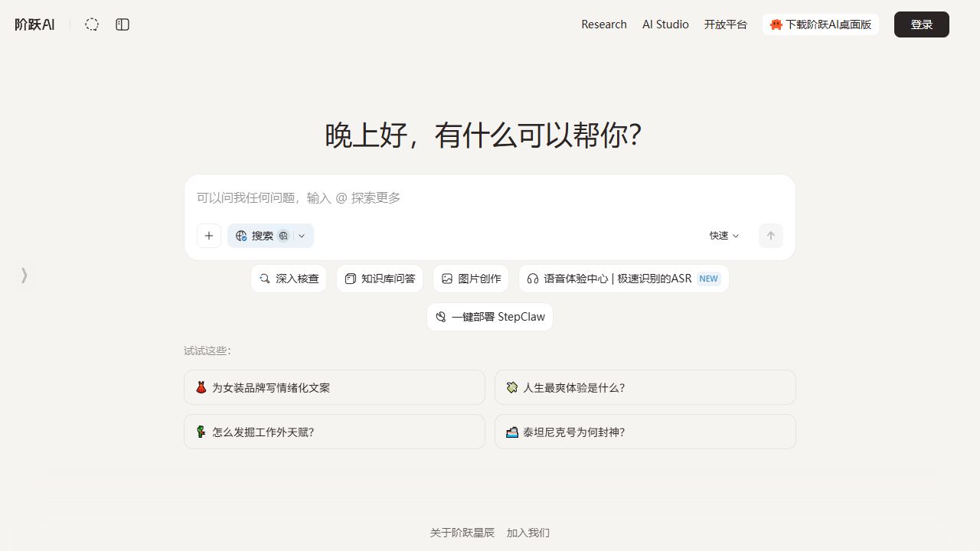Select the 深入核查 option
Image resolution: width=980 pixels, height=551 pixels.
tap(289, 279)
